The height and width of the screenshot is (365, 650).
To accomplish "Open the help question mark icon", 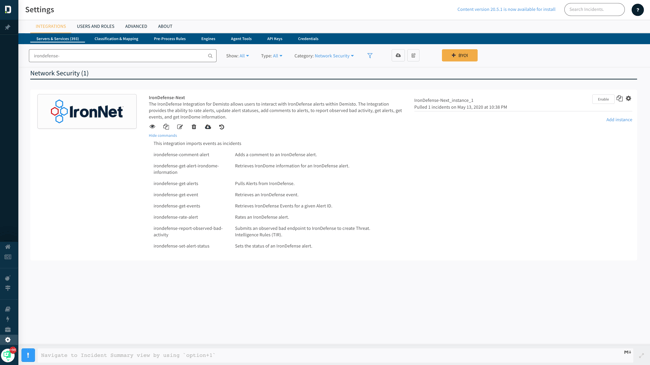I will pos(637,10).
